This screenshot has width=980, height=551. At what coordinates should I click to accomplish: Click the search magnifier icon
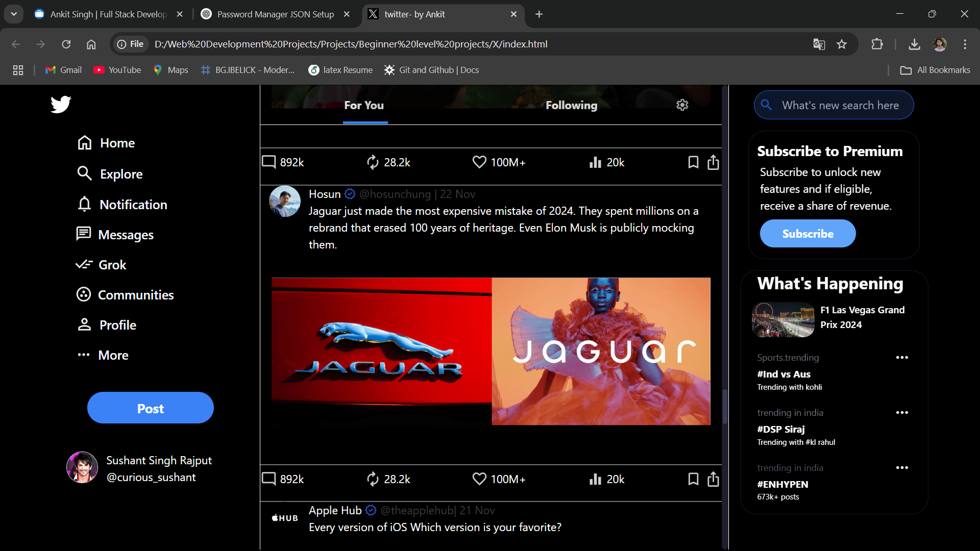pos(766,105)
